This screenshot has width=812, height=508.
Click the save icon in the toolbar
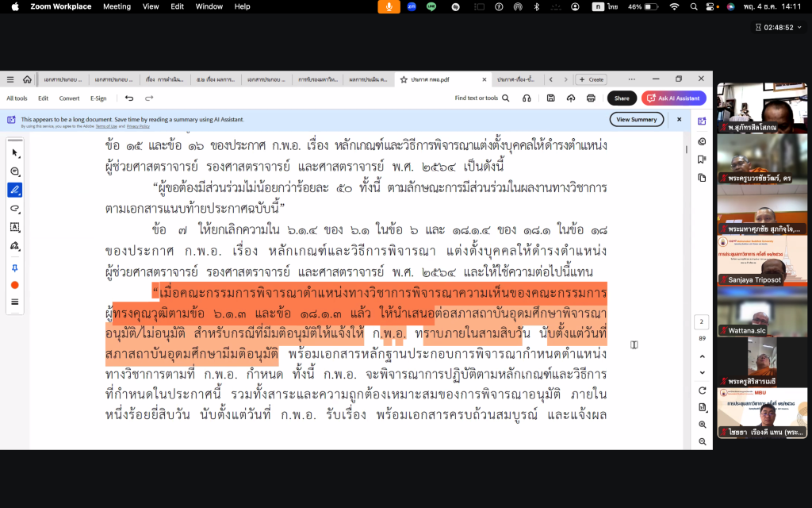click(x=550, y=98)
